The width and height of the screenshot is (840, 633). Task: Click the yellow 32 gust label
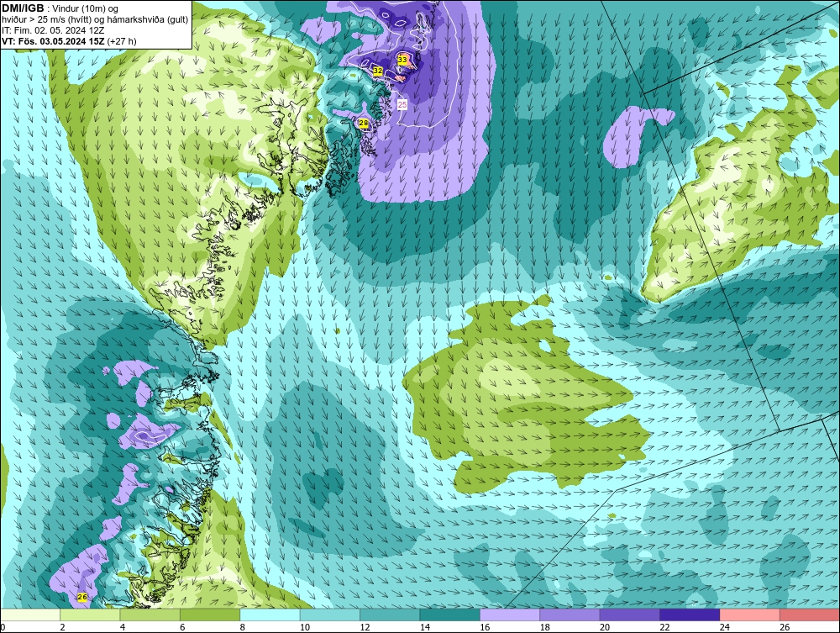click(378, 71)
